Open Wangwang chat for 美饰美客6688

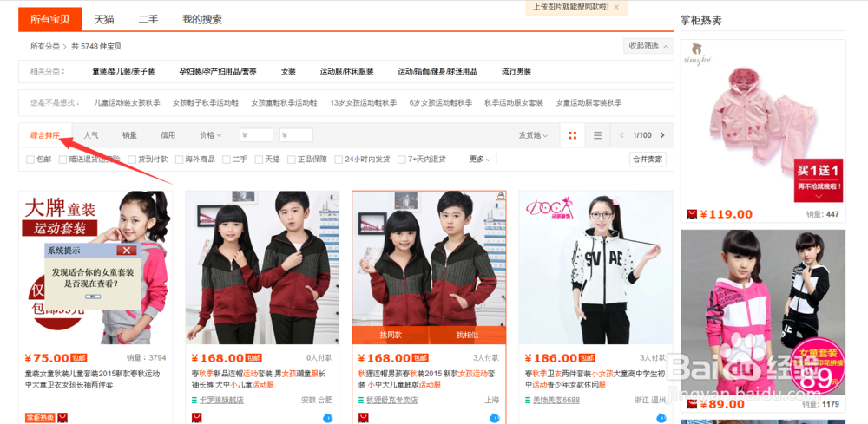coord(661,418)
